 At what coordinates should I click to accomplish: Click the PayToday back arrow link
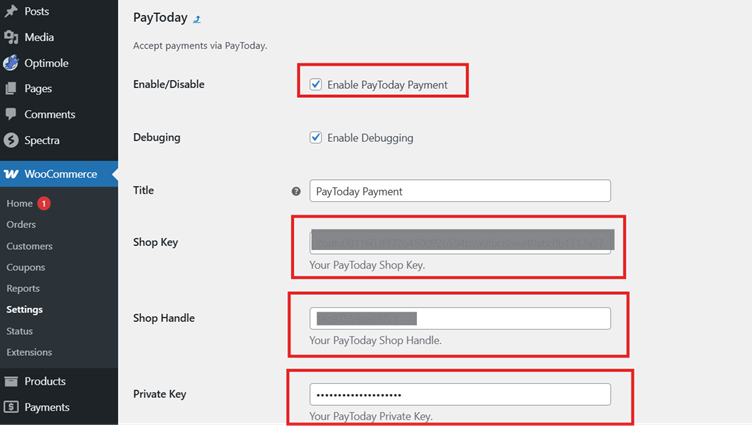[x=197, y=19]
